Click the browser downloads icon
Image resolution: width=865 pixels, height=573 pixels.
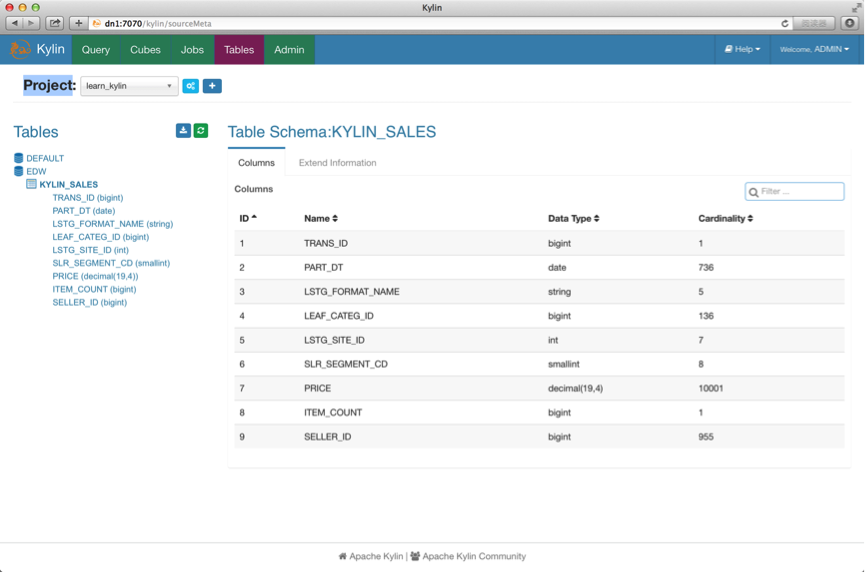click(x=850, y=23)
